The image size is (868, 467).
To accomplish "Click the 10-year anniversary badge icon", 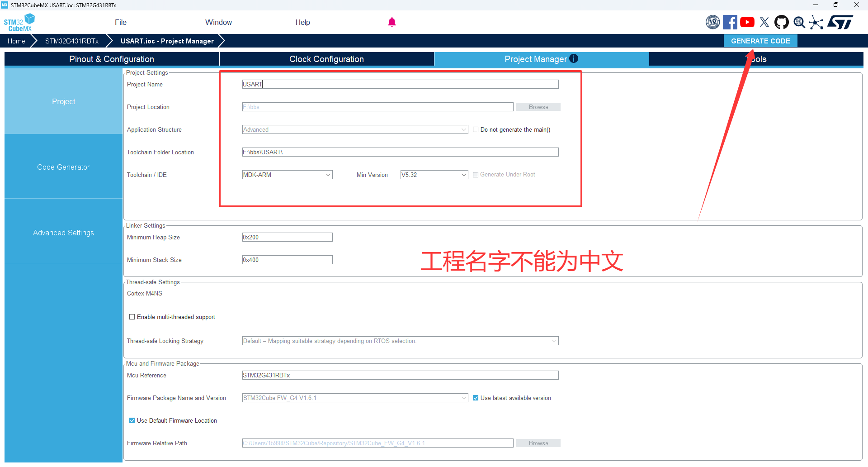I will pyautogui.click(x=712, y=22).
